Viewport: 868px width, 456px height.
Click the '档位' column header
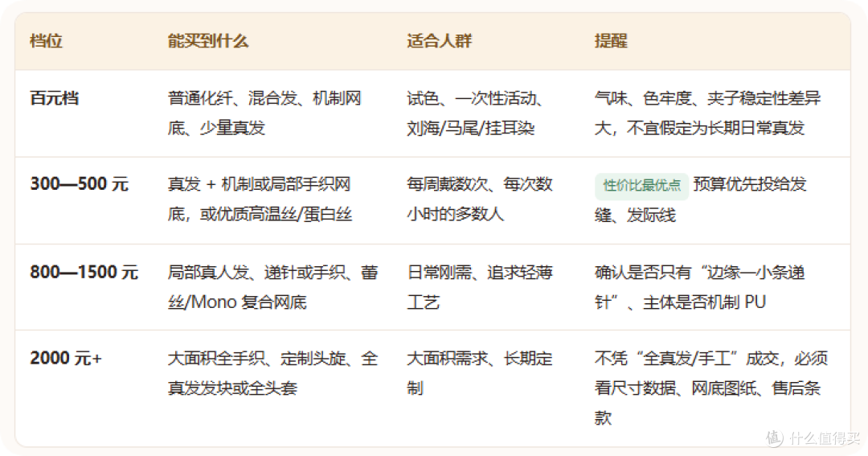(46, 41)
